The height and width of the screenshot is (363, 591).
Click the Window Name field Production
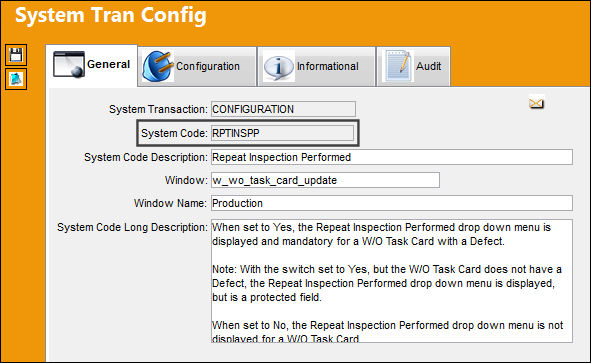tap(392, 203)
